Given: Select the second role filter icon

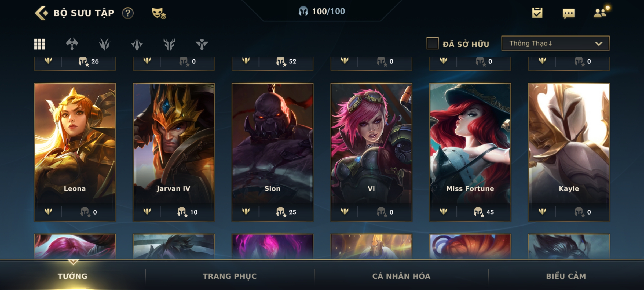Looking at the screenshot, I should point(104,44).
